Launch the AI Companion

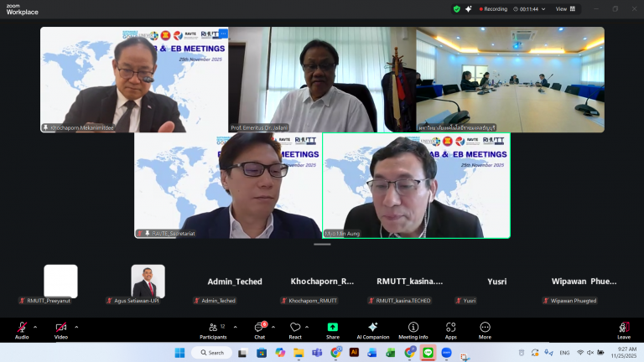tap(372, 328)
